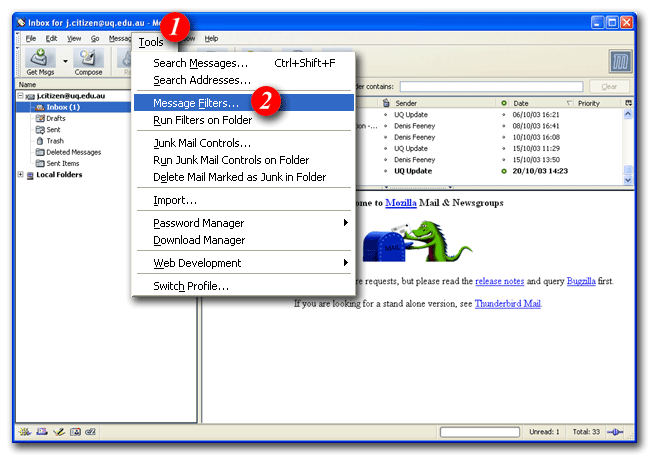Screen dimensions: 650x456
Task: Open Navigator from status bar icon
Action: (x=23, y=432)
